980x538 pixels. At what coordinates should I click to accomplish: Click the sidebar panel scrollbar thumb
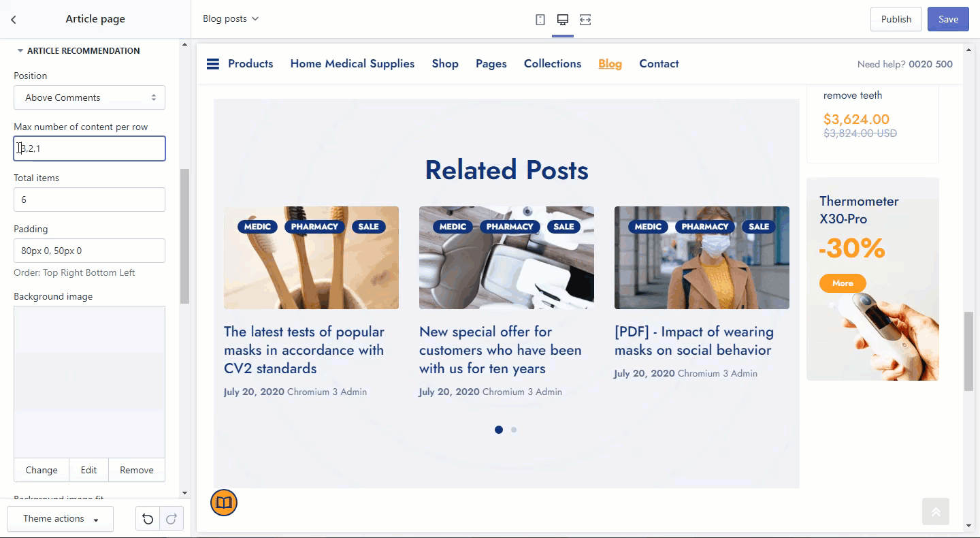[x=184, y=236]
